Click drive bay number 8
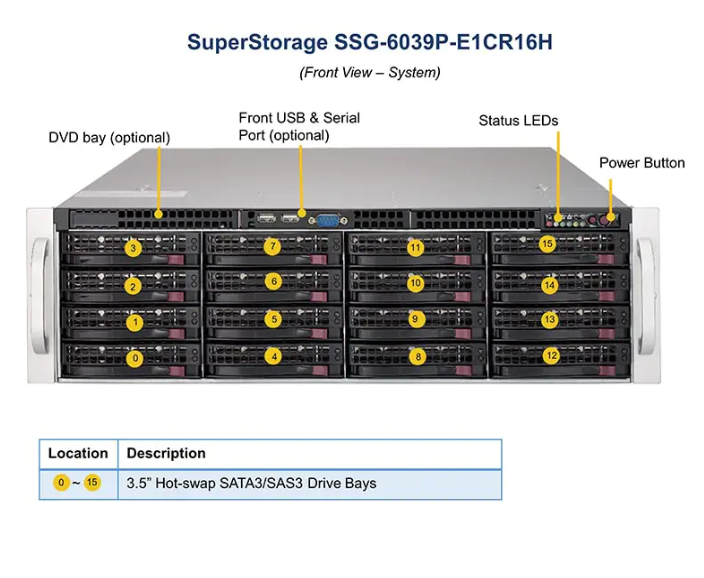This screenshot has width=704, height=578. tap(418, 357)
